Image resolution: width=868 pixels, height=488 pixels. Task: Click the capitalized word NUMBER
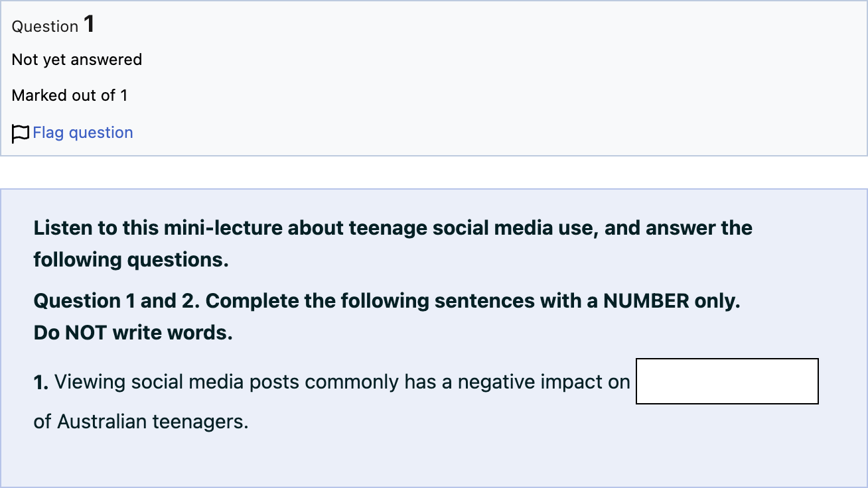pos(646,301)
